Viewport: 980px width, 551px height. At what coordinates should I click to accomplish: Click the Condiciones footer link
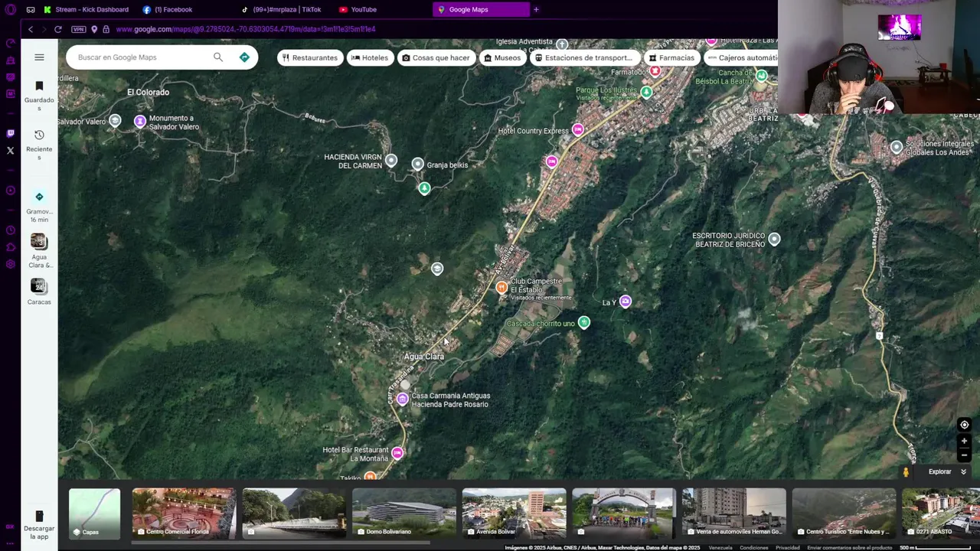pos(754,548)
